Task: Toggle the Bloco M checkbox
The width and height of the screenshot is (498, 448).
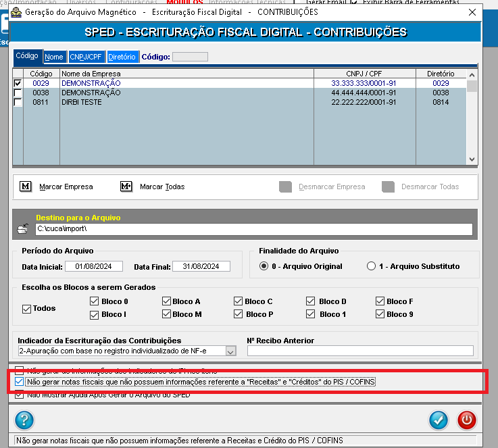Action: 166,314
